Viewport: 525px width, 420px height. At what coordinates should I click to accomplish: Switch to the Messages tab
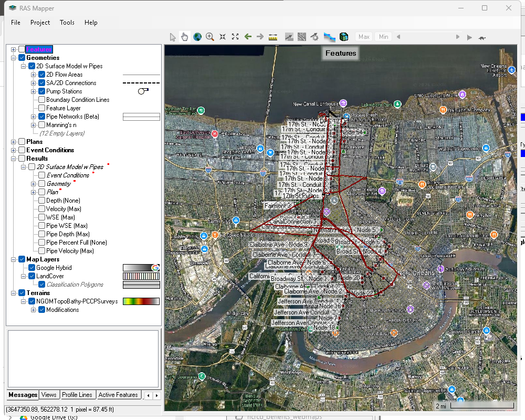23,395
